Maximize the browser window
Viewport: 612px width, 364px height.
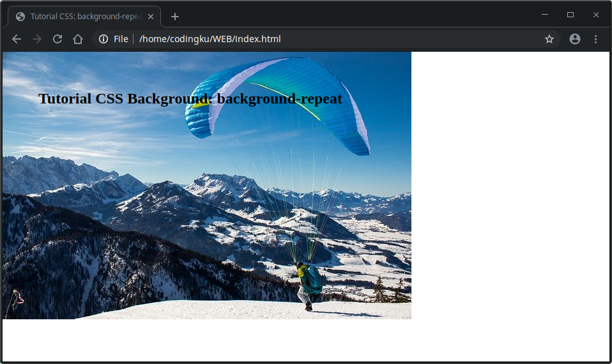[570, 15]
